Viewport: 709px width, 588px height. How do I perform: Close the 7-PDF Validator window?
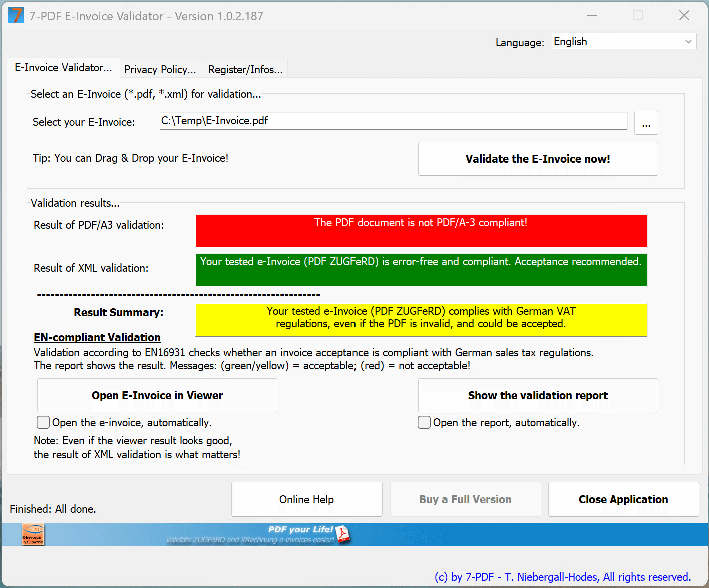tap(684, 16)
